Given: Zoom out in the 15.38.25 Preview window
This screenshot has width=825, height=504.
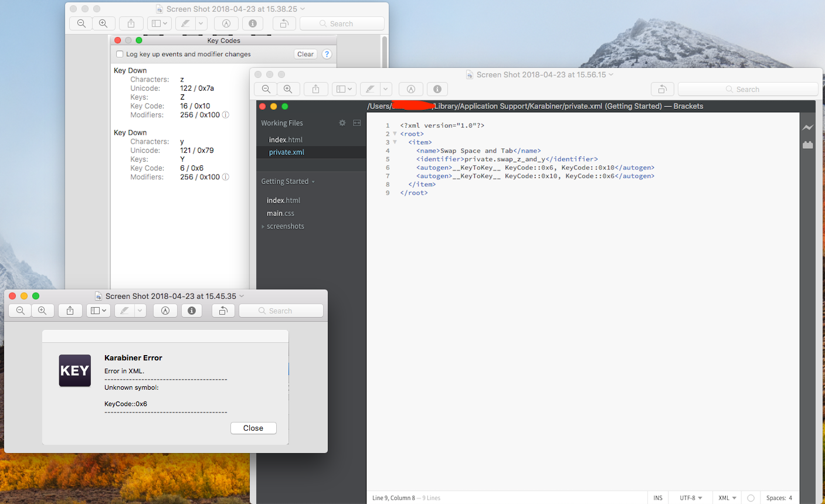Looking at the screenshot, I should pyautogui.click(x=82, y=23).
